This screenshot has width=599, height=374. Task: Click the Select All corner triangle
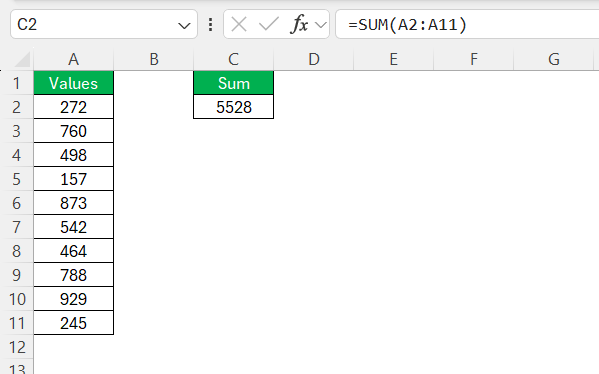click(22, 60)
